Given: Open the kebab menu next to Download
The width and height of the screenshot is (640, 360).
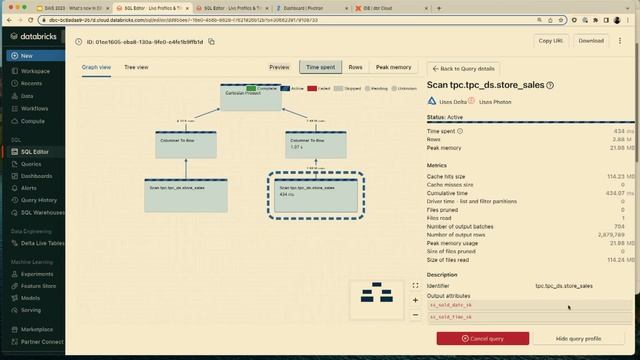Looking at the screenshot, I should 620,41.
